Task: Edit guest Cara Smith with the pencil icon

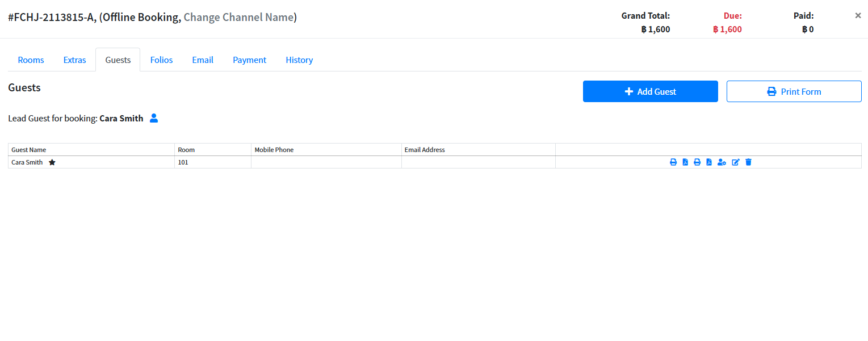Action: 736,162
